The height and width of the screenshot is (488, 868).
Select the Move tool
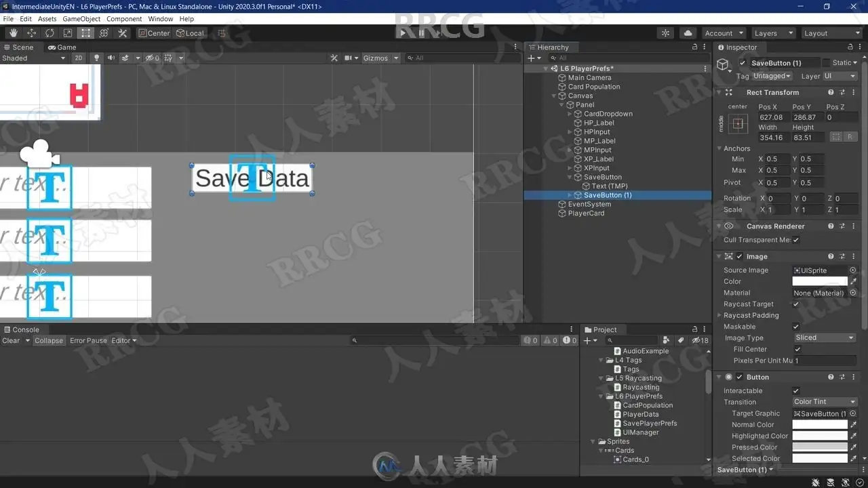pyautogui.click(x=32, y=33)
